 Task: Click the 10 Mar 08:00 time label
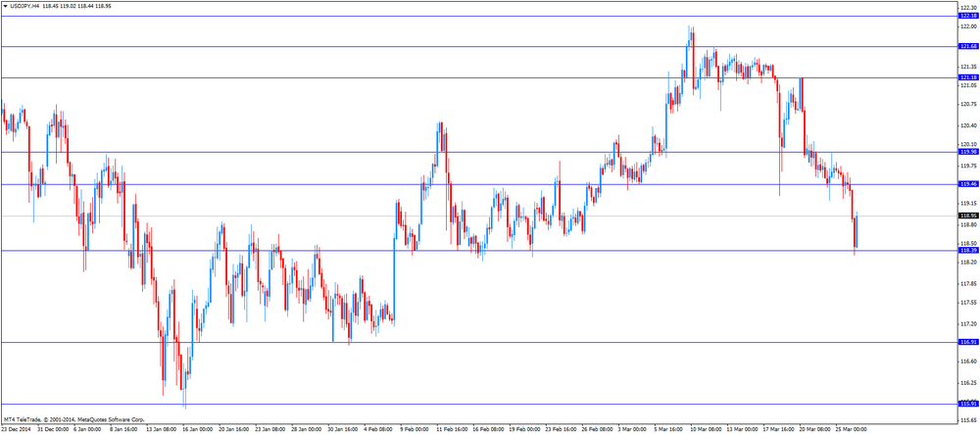(x=706, y=430)
